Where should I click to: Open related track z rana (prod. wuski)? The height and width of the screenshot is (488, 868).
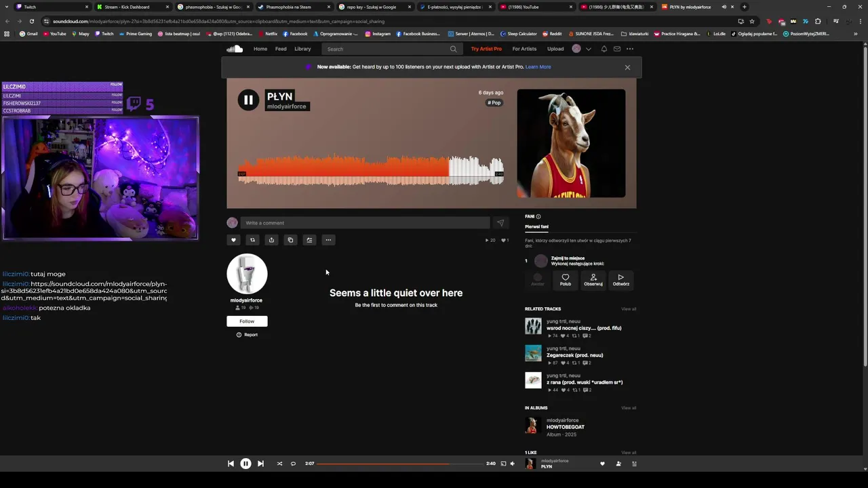585,382
